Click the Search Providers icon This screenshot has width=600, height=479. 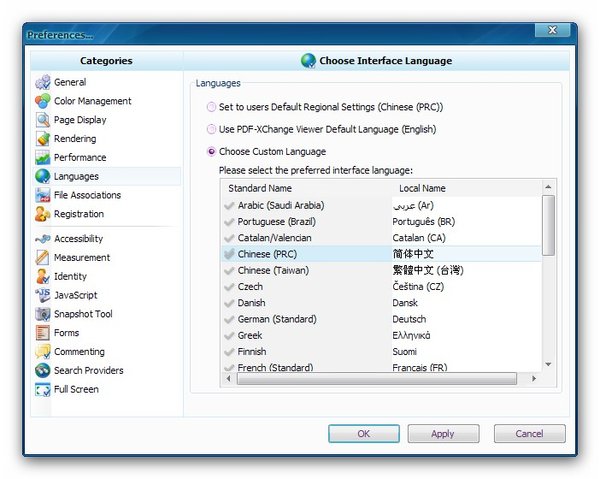[42, 370]
